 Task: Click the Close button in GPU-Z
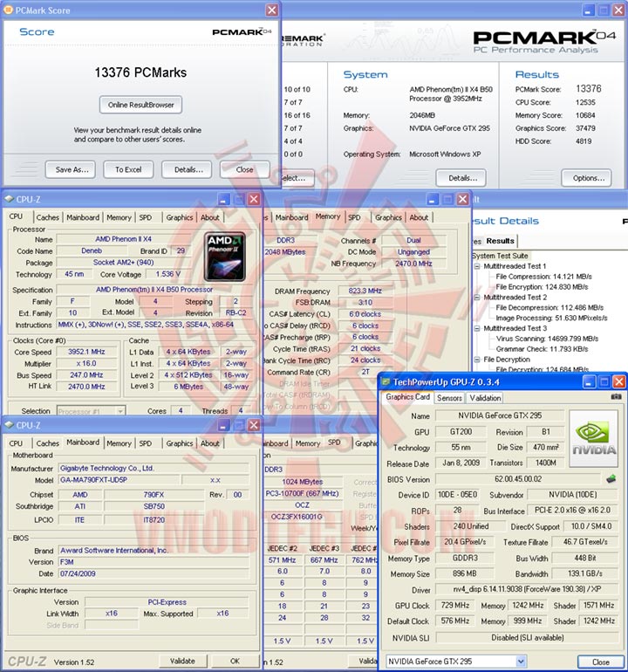601,662
